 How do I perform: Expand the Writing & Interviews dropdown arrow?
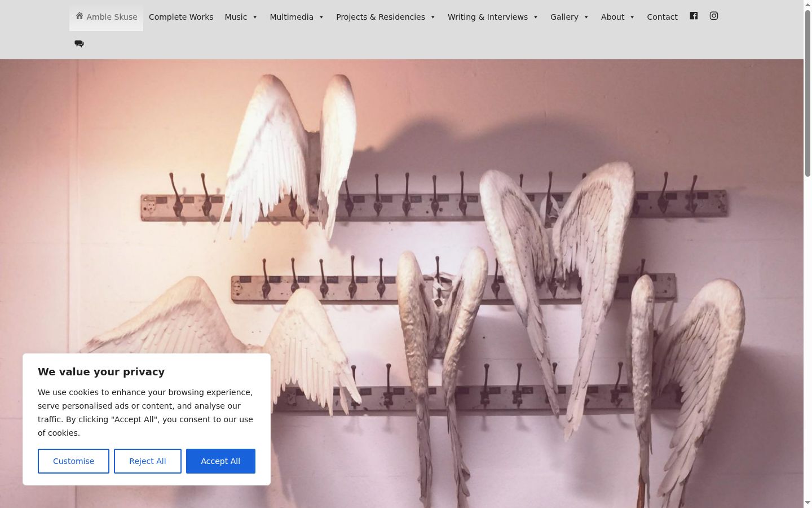click(536, 17)
